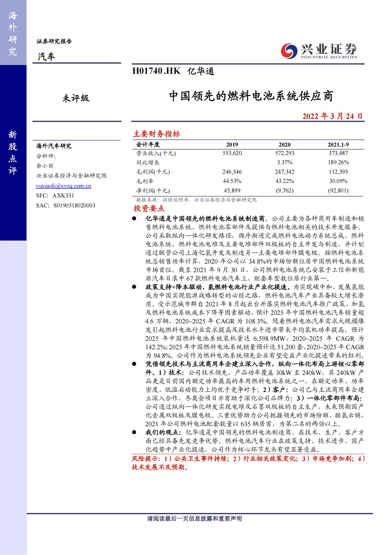Viewport: 392px width, 555px height.
Task: Click the gross profit value 247,342
Action: (285, 172)
